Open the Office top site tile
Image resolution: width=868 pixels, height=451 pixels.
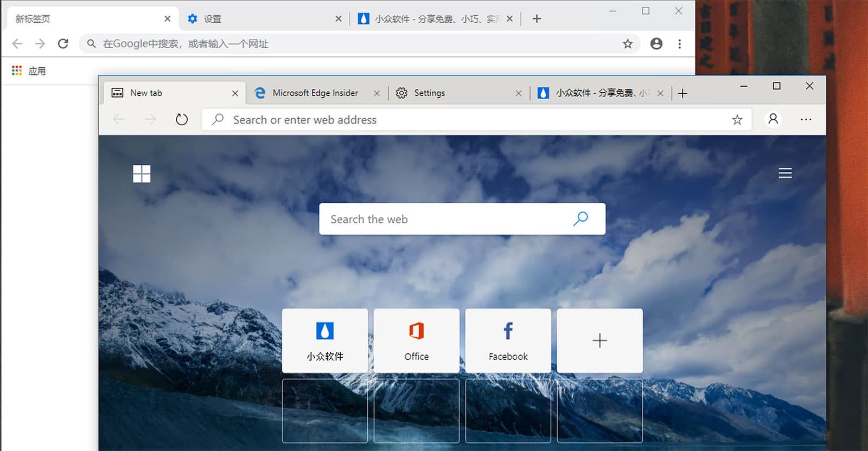(x=417, y=340)
